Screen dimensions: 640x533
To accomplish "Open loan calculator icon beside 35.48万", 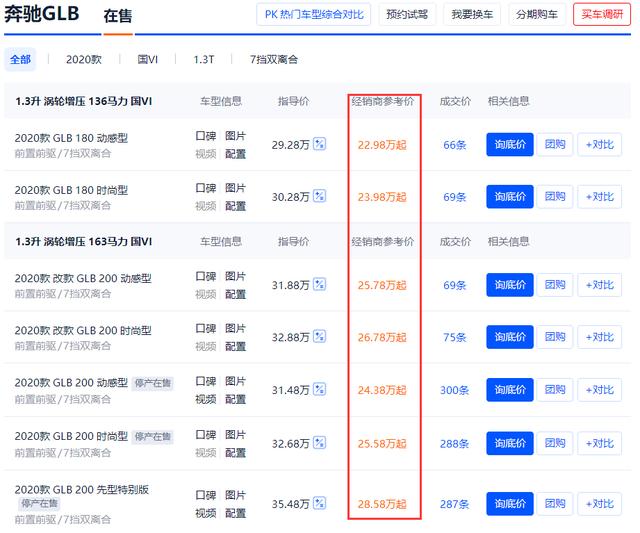I will click(x=319, y=503).
